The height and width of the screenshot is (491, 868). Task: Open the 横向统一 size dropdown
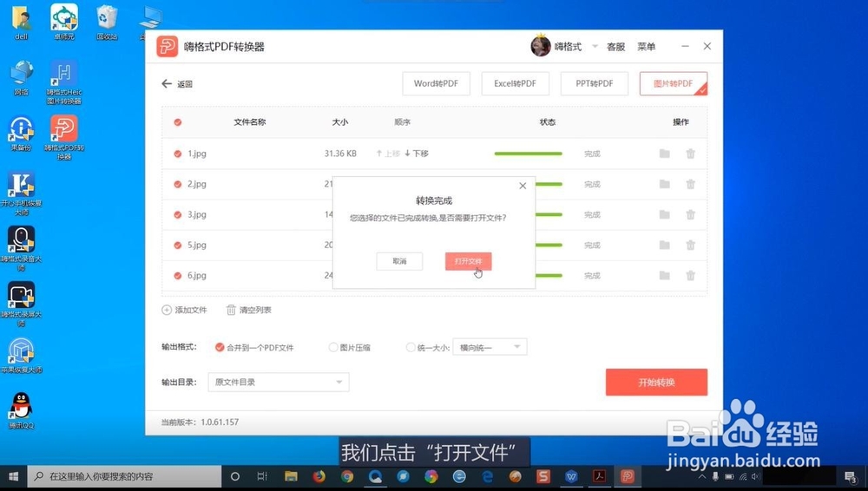[490, 347]
